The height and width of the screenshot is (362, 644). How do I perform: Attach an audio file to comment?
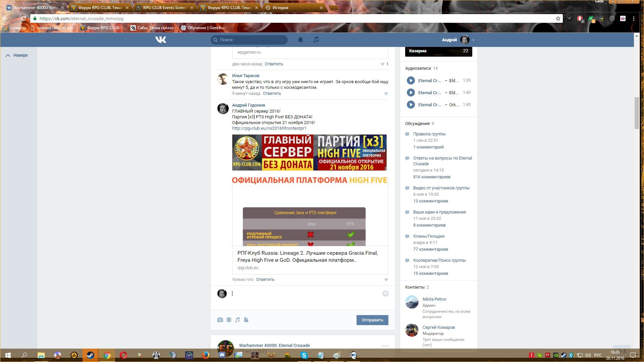point(237,320)
